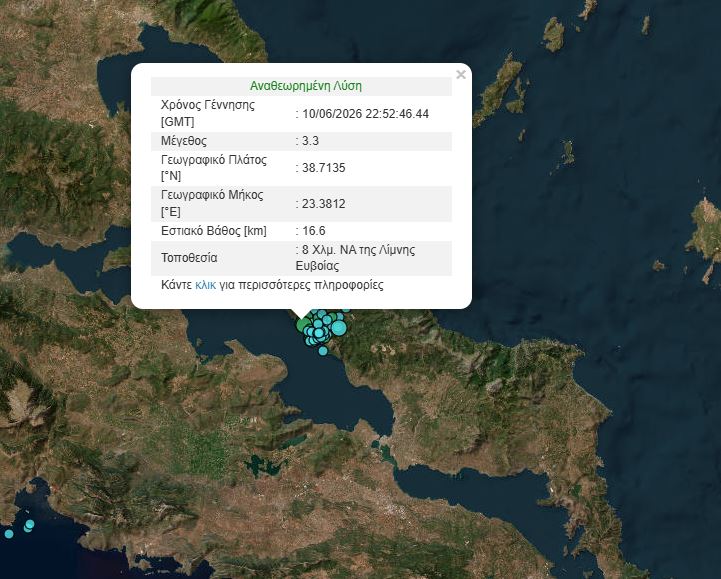Viewport: 721px width, 579px height.
Task: Click the 'Χρόνος Γέννησης [GMT]' label
Action: point(207,113)
